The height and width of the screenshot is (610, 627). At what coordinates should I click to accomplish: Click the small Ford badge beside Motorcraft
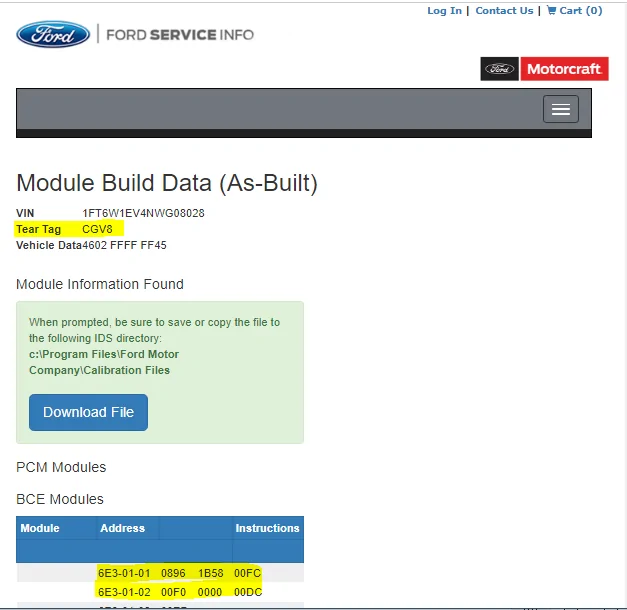click(x=500, y=69)
